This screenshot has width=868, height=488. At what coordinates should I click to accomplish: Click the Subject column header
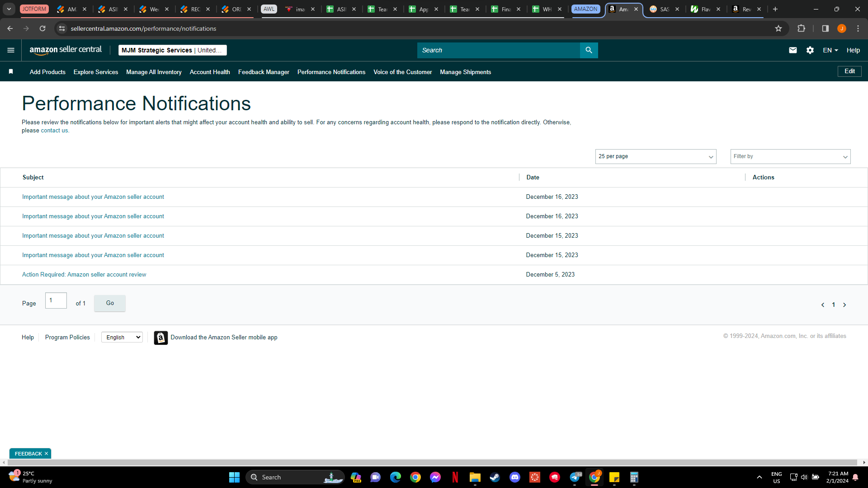point(33,178)
